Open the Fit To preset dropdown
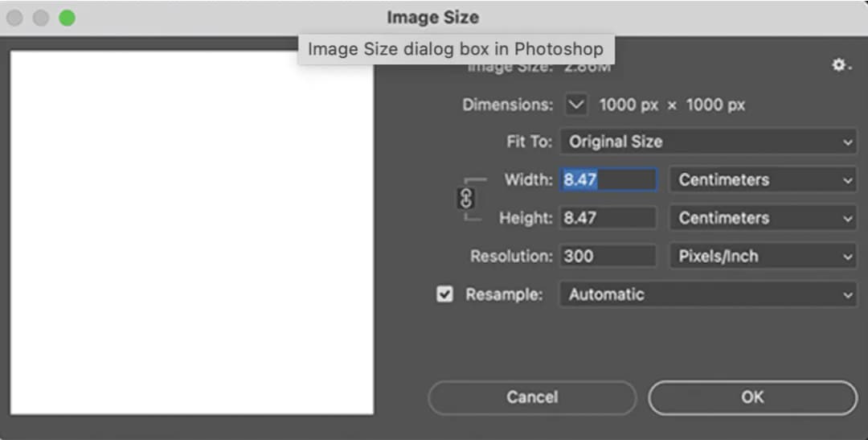 707,142
